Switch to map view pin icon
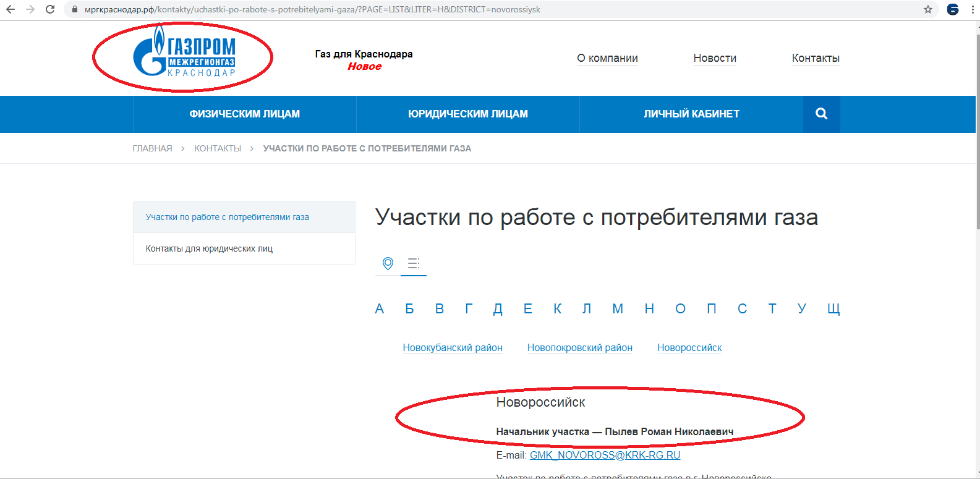 pyautogui.click(x=388, y=263)
